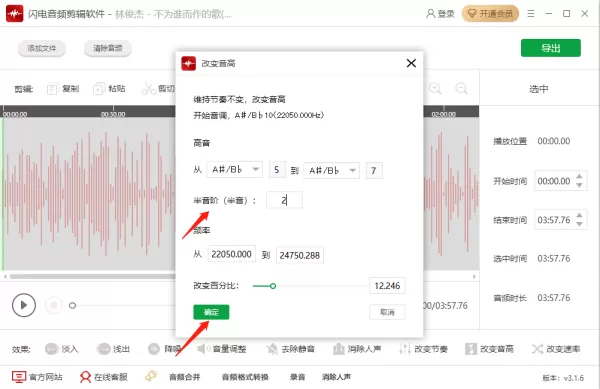The height and width of the screenshot is (389, 600).
Task: Open the 改变节奏 tempo effect
Action: 423,349
